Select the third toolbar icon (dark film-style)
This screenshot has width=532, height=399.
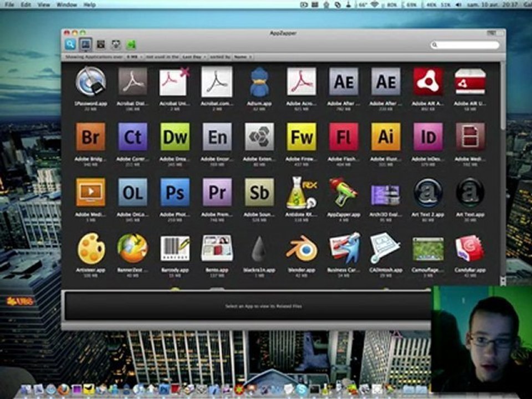coord(101,44)
